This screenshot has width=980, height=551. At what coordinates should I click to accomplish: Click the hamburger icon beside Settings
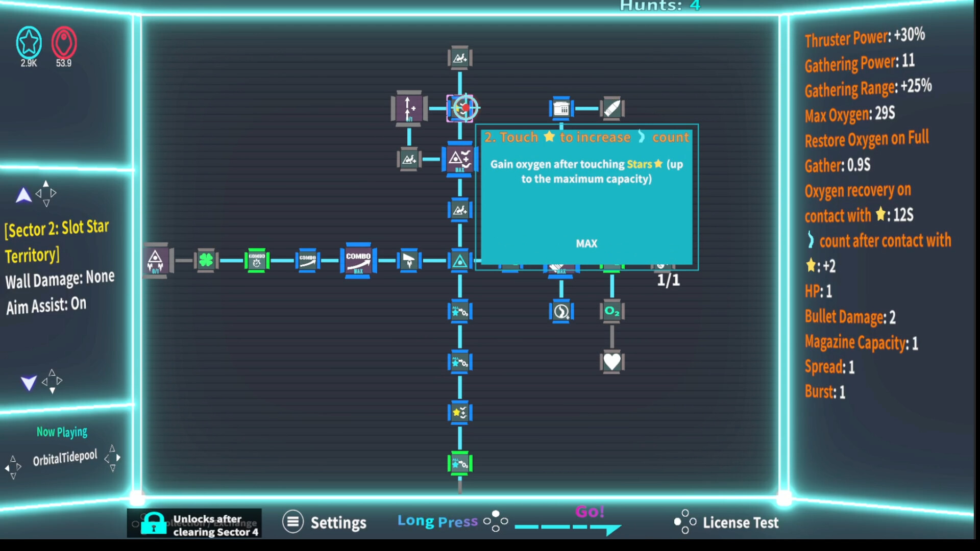293,521
